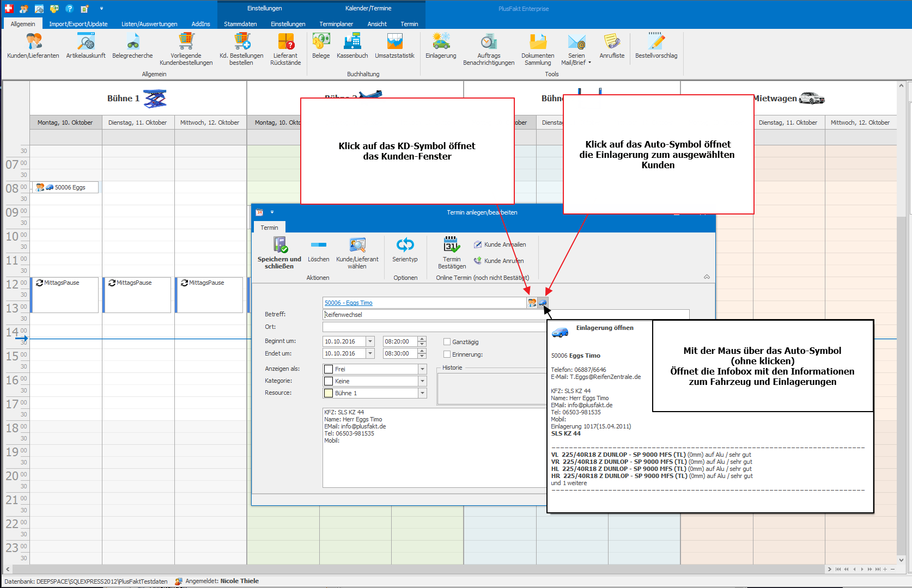912x588 pixels.
Task: Click Kunde Anrufen button
Action: (498, 261)
